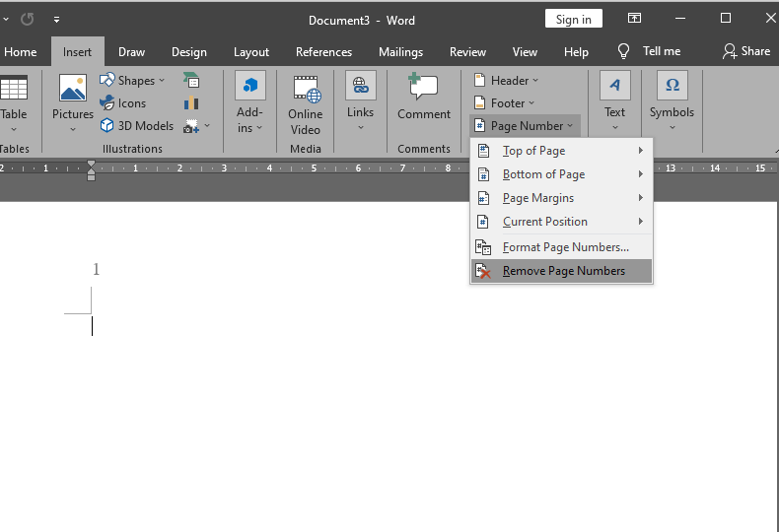
Task: Choose Format Page Numbers menu entry
Action: [565, 247]
